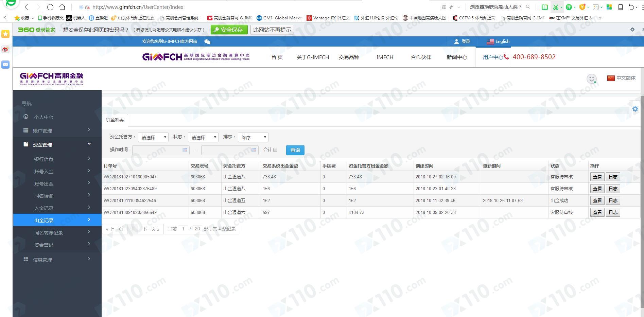
Task: Click the WeChat icon in blue bar
Action: pyautogui.click(x=207, y=42)
